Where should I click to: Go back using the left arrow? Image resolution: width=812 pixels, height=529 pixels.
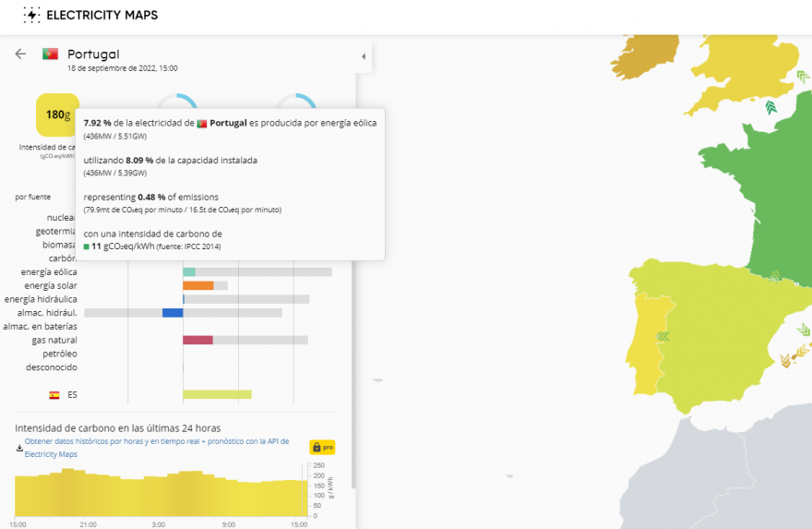tap(20, 54)
